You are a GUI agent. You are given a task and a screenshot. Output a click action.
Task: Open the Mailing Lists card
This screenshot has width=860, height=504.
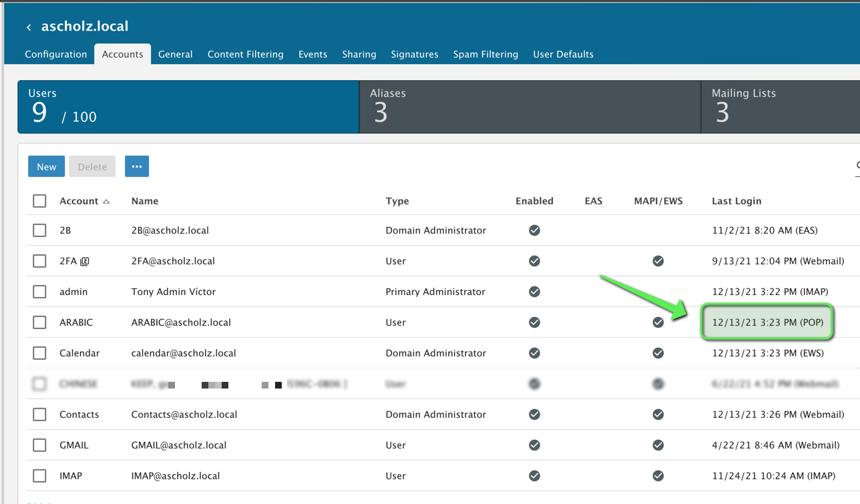[780, 107]
